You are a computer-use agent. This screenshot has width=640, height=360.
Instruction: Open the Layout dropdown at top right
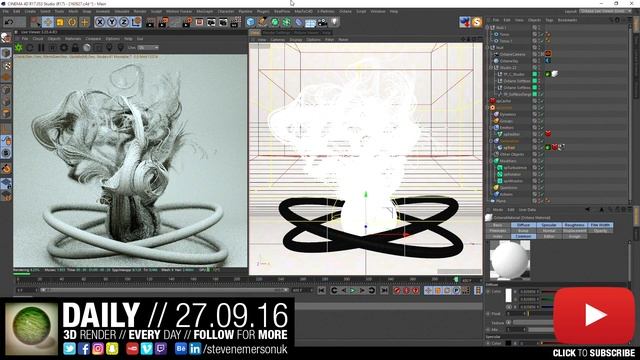point(604,11)
